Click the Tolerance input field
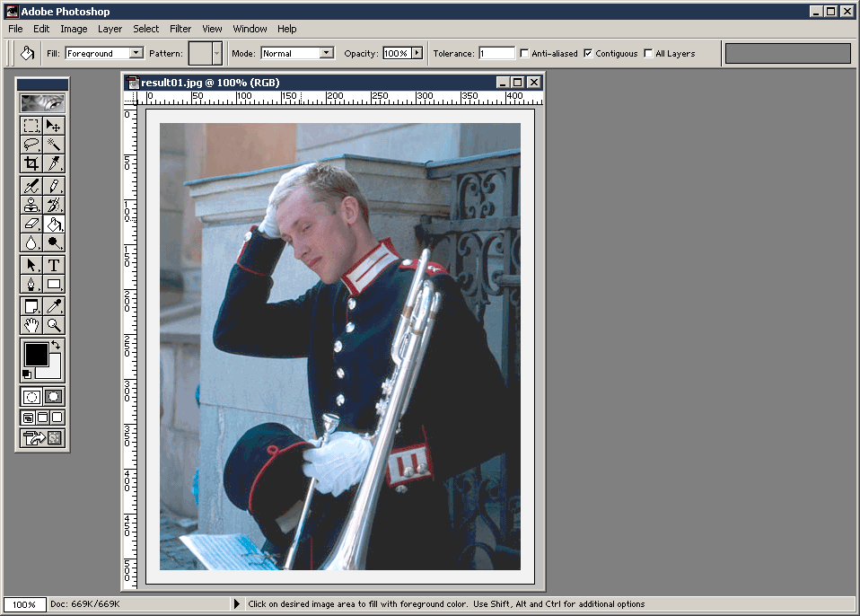Image resolution: width=860 pixels, height=616 pixels. pos(496,54)
